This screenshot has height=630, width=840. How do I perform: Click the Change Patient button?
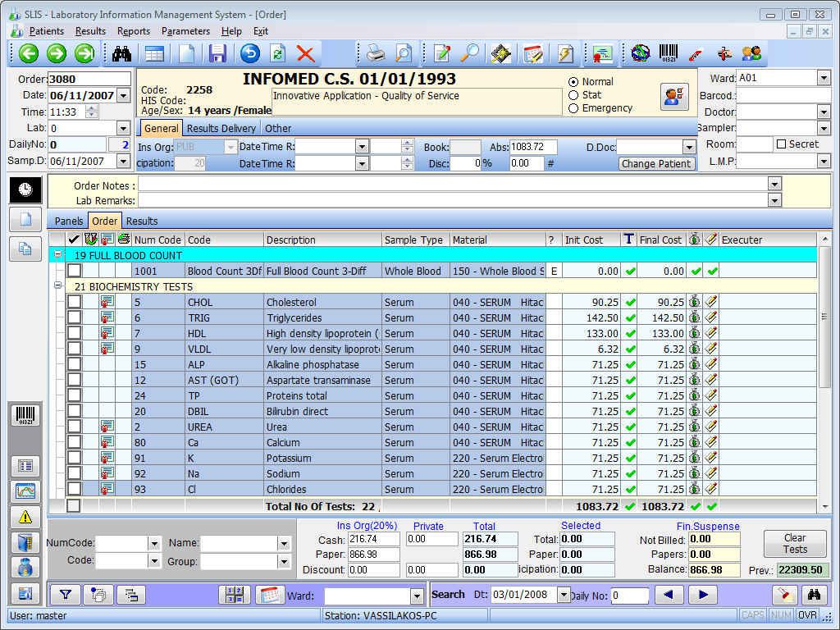[656, 163]
